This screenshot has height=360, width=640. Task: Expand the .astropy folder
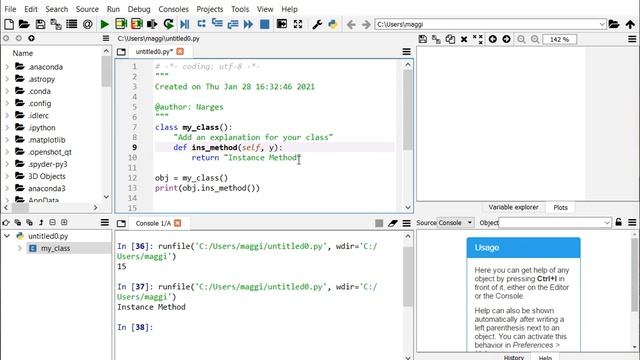click(7, 79)
